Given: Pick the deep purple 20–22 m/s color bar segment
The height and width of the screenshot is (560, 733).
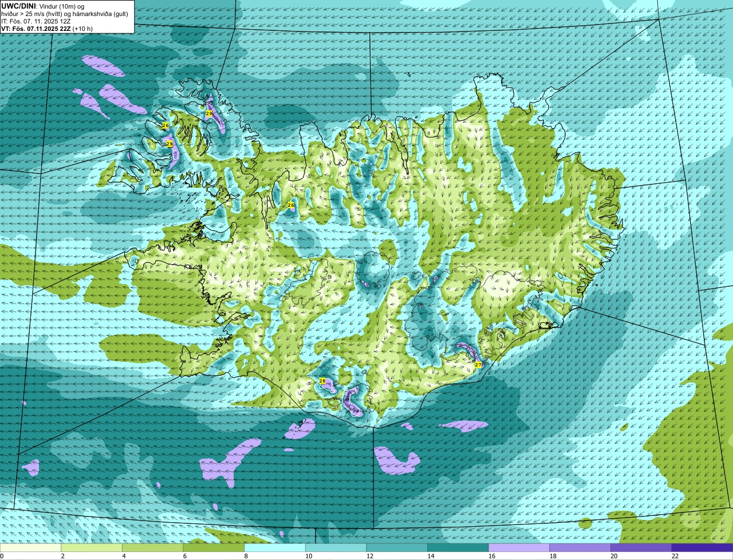Looking at the screenshot, I should point(641,548).
